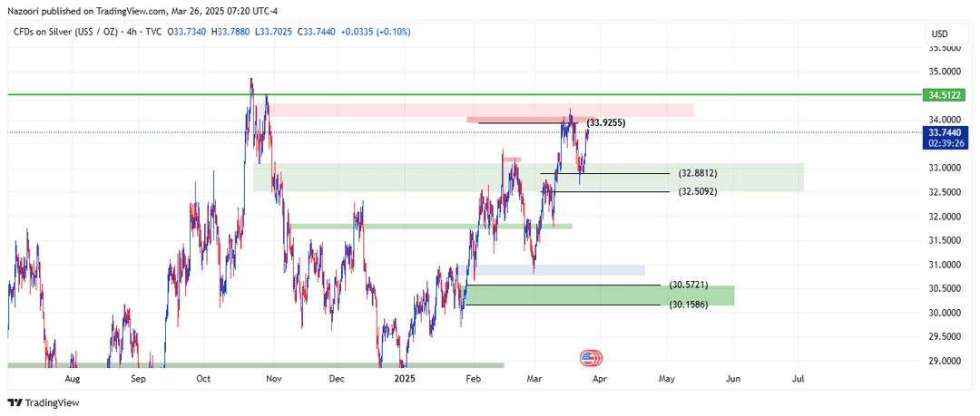Viewport: 980px width, 416px height.
Task: Click the (30.5721) level text
Action: 688,285
